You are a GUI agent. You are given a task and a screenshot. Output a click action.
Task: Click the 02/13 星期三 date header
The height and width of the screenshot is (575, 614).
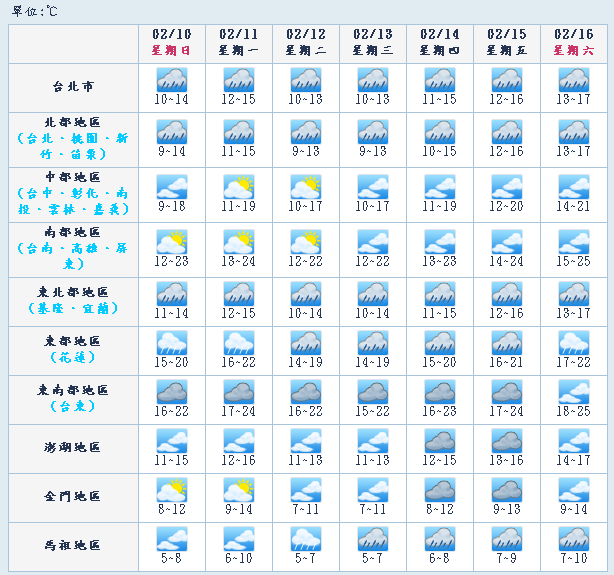tap(373, 42)
